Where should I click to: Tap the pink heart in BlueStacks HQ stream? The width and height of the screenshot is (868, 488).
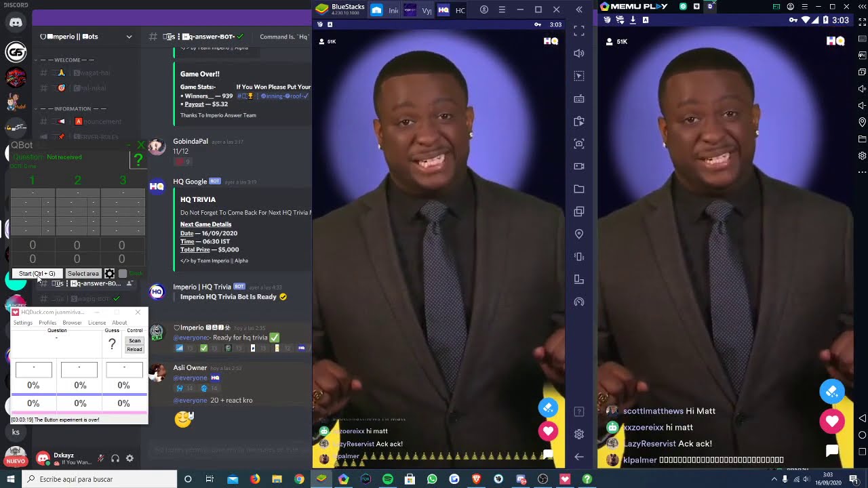(548, 430)
